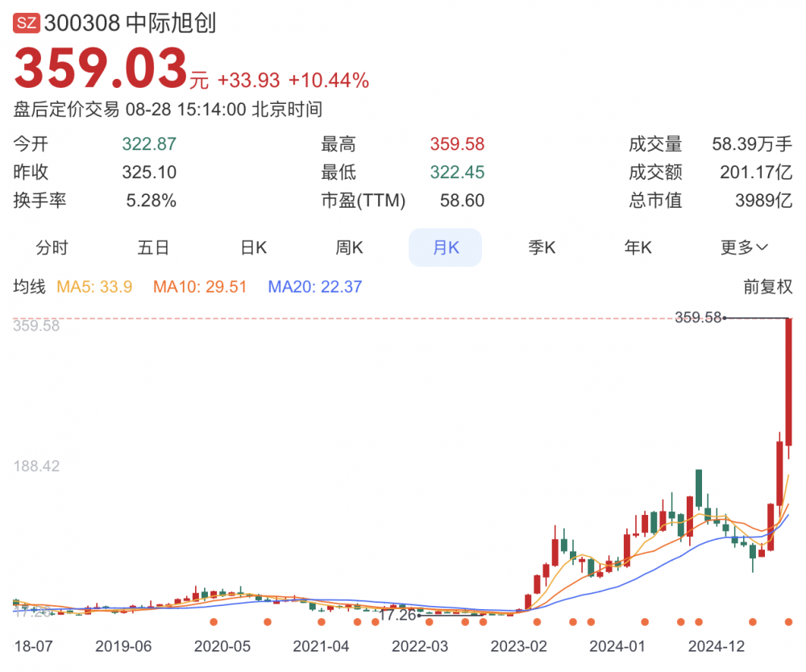Image resolution: width=806 pixels, height=672 pixels.
Task: Toggle the MA20 moving average label
Action: [x=315, y=287]
